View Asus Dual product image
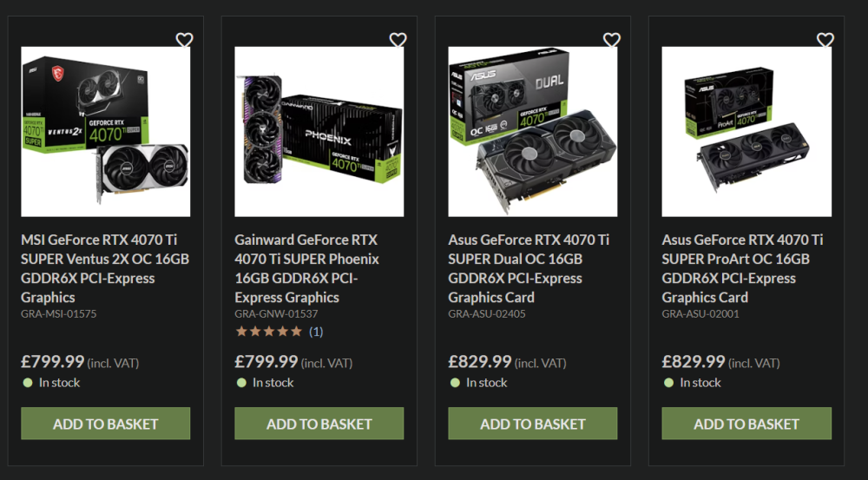Image resolution: width=868 pixels, height=480 pixels. click(x=533, y=132)
